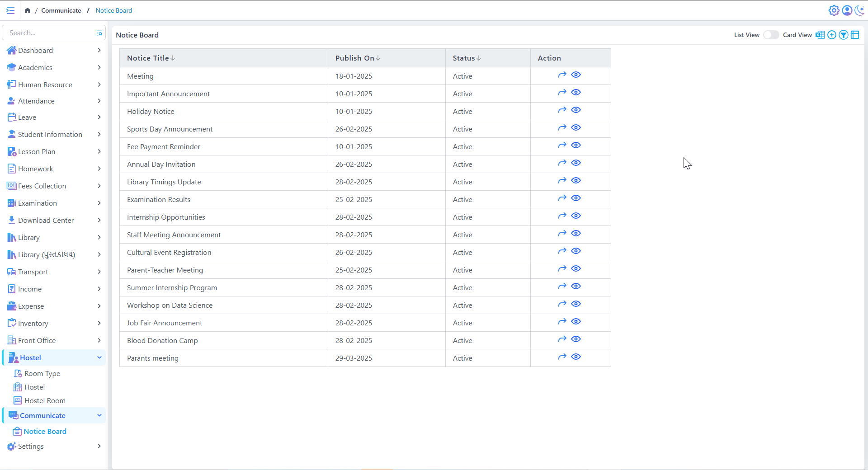Click the sidebar Search field
Screen dimensions: 868x470
click(50, 33)
